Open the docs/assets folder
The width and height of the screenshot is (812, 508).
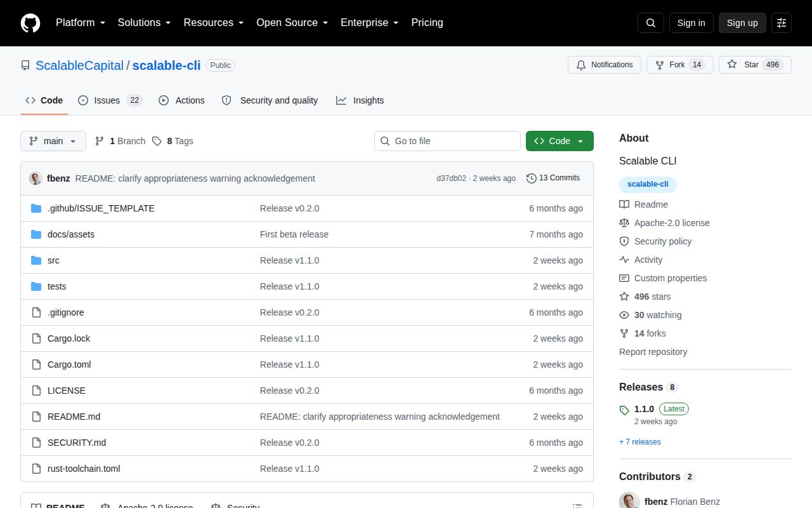pos(71,234)
